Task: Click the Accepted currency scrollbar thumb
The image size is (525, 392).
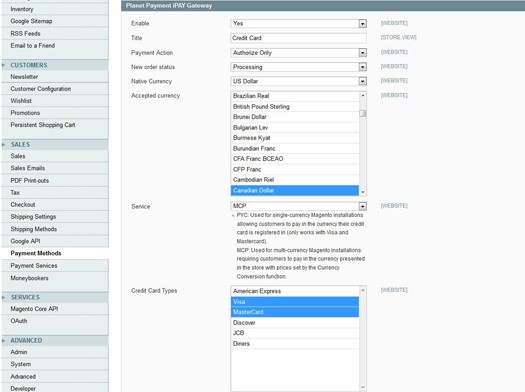Action: (363, 113)
